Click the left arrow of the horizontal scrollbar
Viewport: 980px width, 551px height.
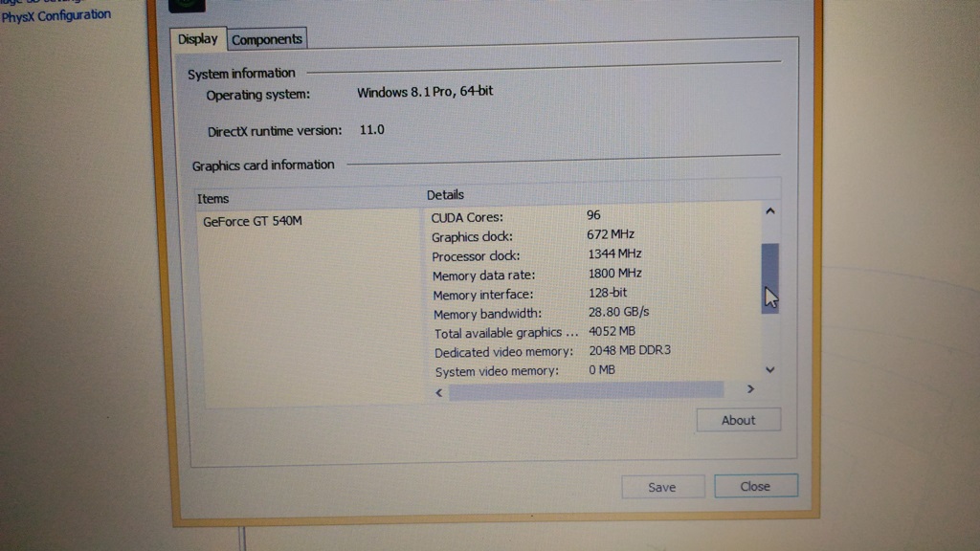(x=439, y=392)
